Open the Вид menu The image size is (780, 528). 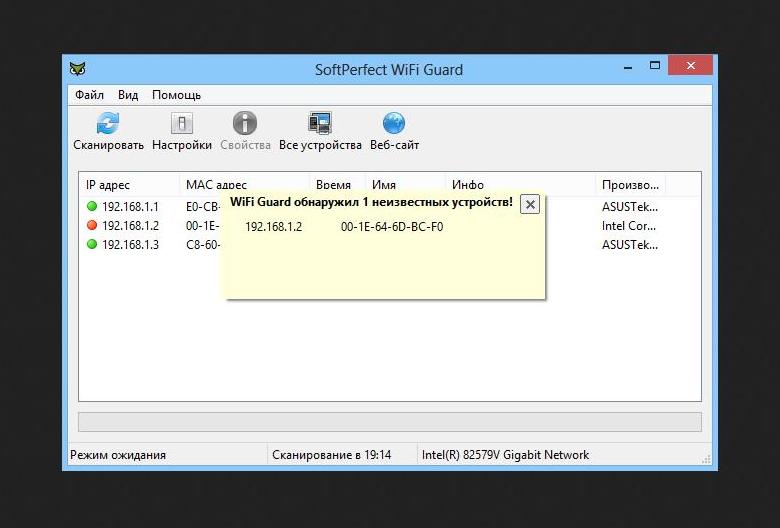(128, 95)
